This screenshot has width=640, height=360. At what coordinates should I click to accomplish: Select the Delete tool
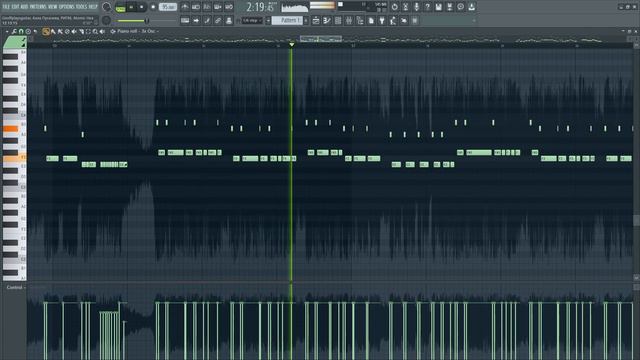coord(67,31)
